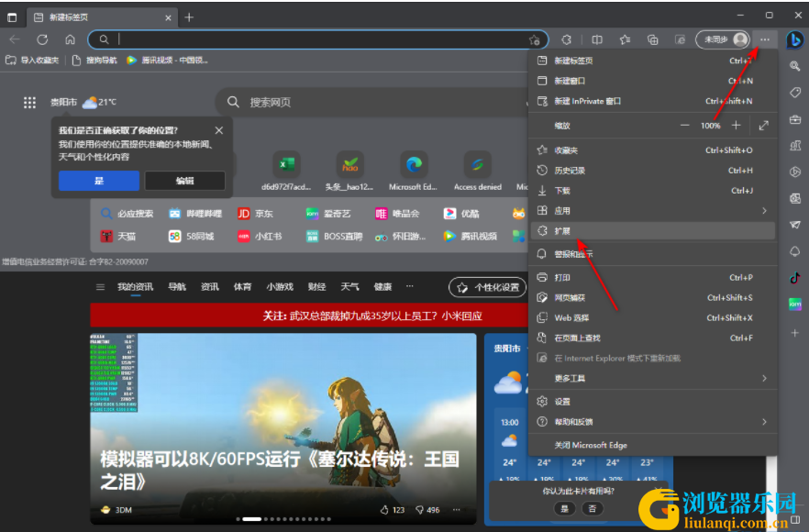Click the 搜索网页 search box
This screenshot has height=532, width=809.
pyautogui.click(x=373, y=102)
